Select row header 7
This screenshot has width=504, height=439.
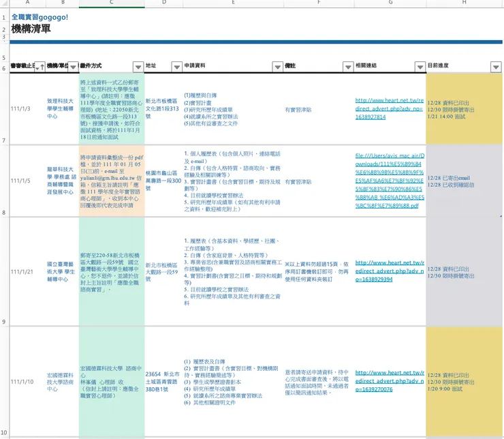(4, 109)
